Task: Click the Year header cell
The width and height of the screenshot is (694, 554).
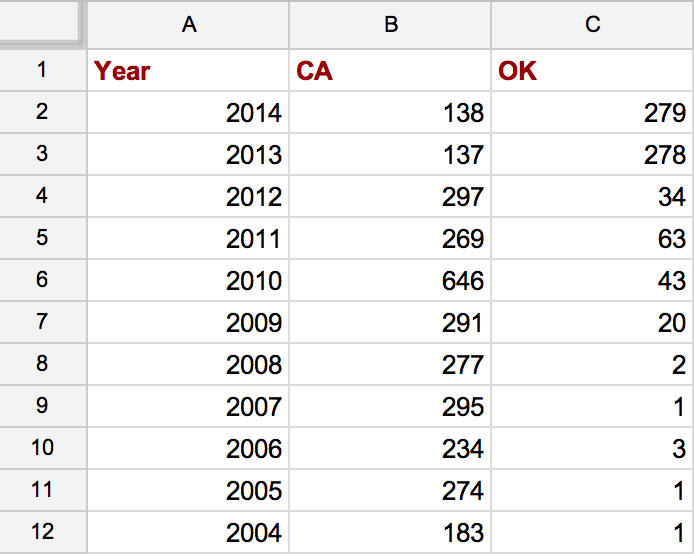Action: 189,70
